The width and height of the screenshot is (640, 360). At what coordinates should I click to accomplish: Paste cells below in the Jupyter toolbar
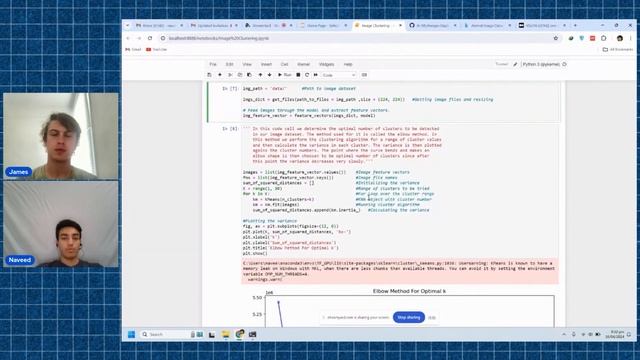(249, 75)
